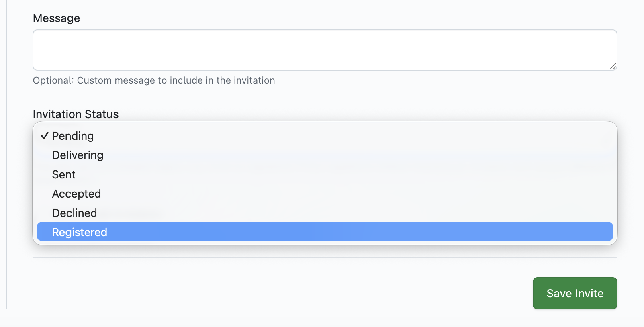
Task: Click the word Registered in the highlighted row
Action: [x=80, y=232]
